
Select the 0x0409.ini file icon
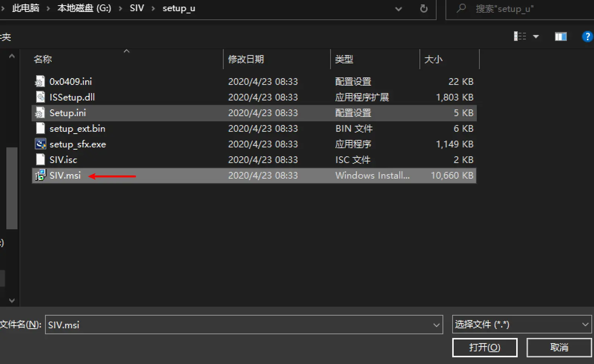[x=40, y=82]
